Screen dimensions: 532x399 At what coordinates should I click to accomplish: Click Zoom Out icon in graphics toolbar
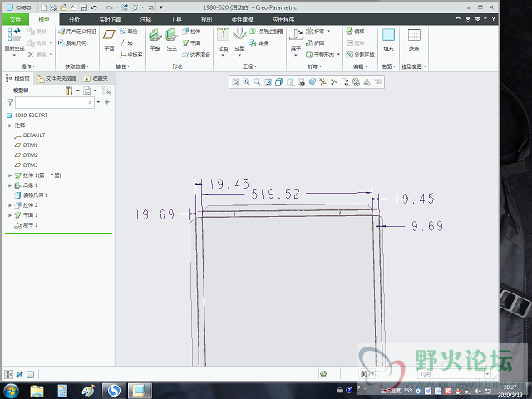point(257,81)
